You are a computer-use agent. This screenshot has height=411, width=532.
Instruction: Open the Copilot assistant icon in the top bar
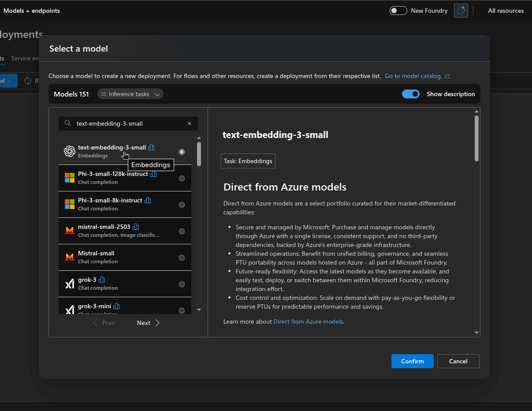(461, 11)
